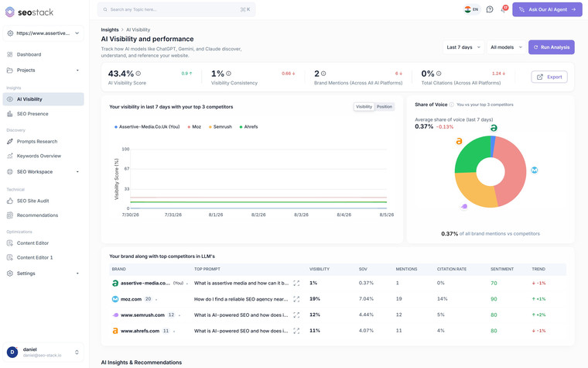Click the SEO Workspace globe icon

pos(10,172)
